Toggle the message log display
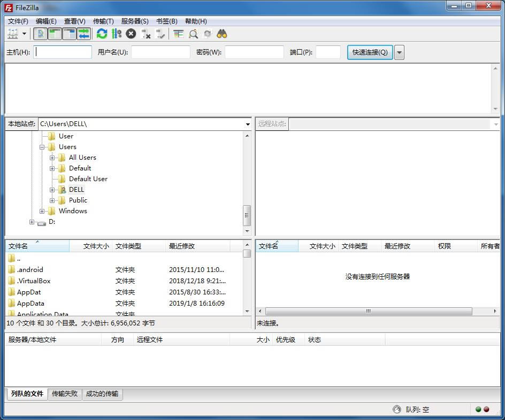 41,34
